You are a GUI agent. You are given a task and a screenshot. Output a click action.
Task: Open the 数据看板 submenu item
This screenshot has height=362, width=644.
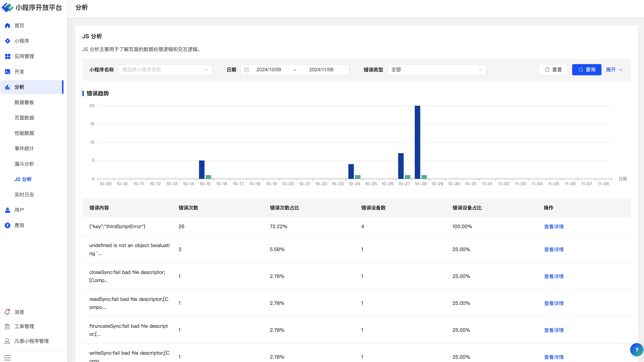coord(24,102)
